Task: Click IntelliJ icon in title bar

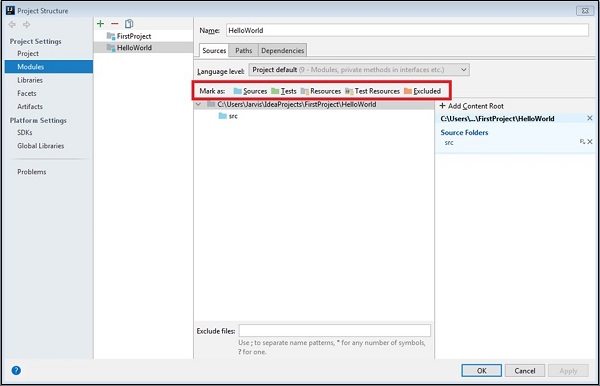Action: [x=10, y=10]
